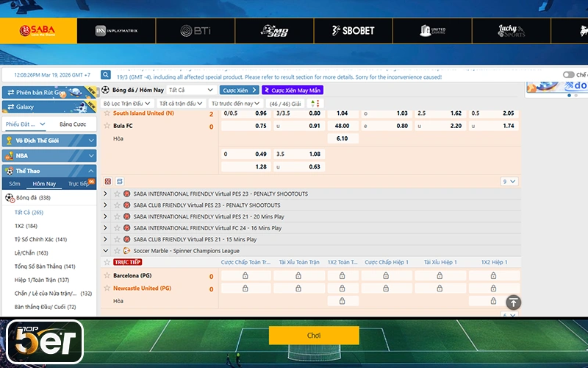Select the Trực tiếp tab
Image resolution: width=588 pixels, height=368 pixels.
79,183
